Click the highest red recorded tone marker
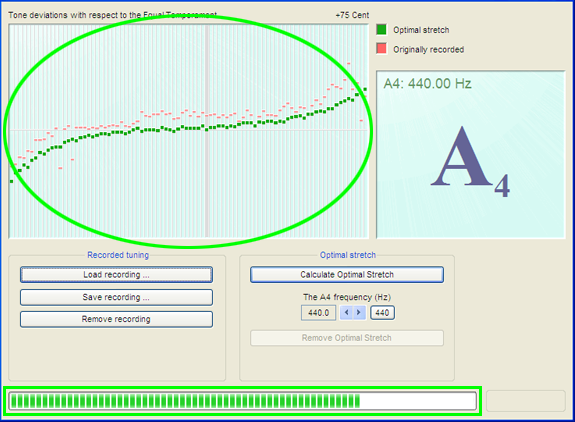This screenshot has height=422, width=575. [x=348, y=64]
